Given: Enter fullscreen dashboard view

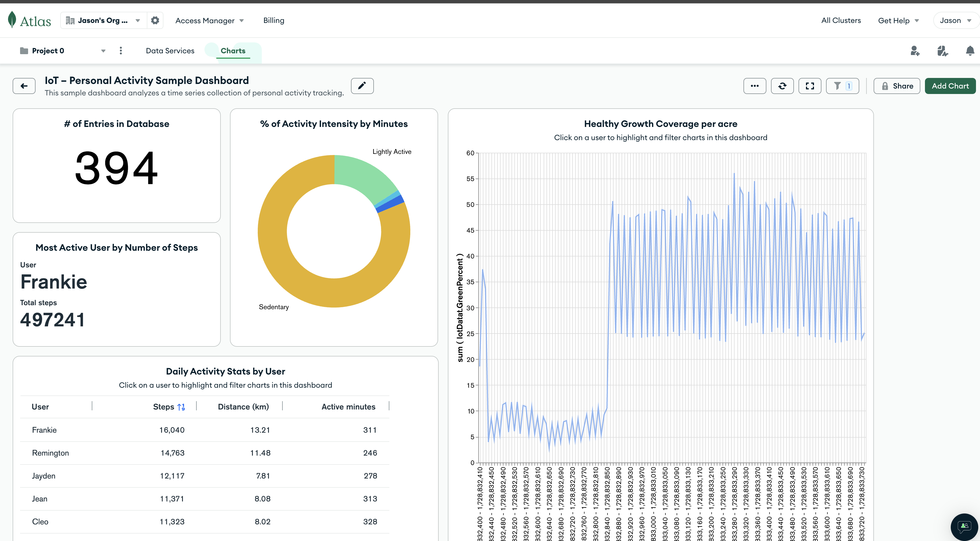Looking at the screenshot, I should click(810, 86).
